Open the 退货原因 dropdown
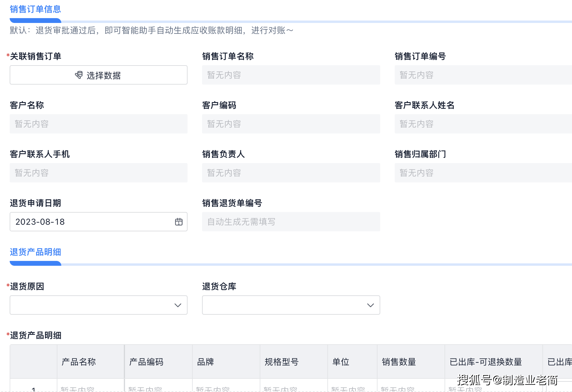The width and height of the screenshot is (572, 392). point(98,305)
